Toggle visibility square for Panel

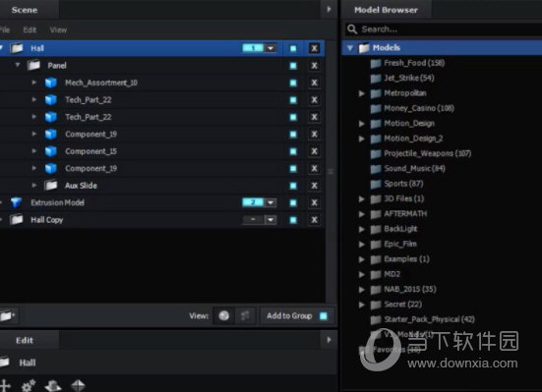coord(293,66)
